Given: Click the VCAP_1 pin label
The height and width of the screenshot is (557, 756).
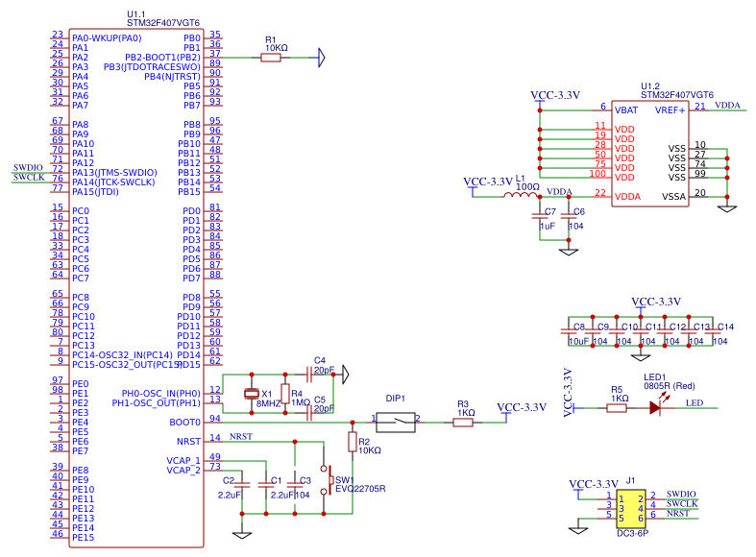Looking at the screenshot, I should tap(183, 461).
